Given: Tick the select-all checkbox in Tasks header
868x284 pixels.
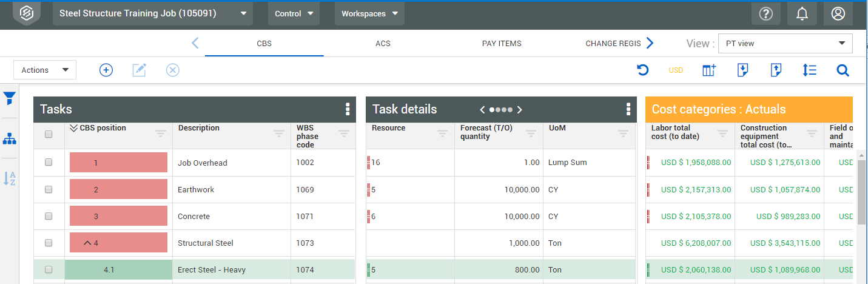Looking at the screenshot, I should click(x=49, y=135).
